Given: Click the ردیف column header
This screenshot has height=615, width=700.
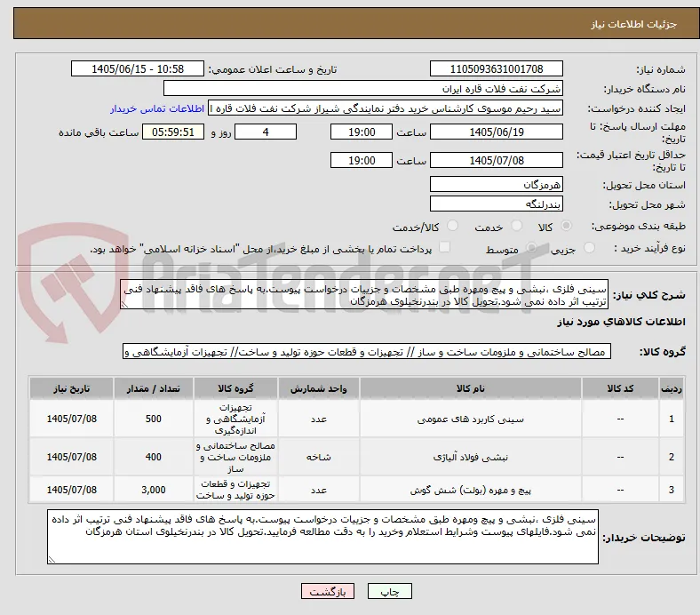Looking at the screenshot, I should [672, 388].
